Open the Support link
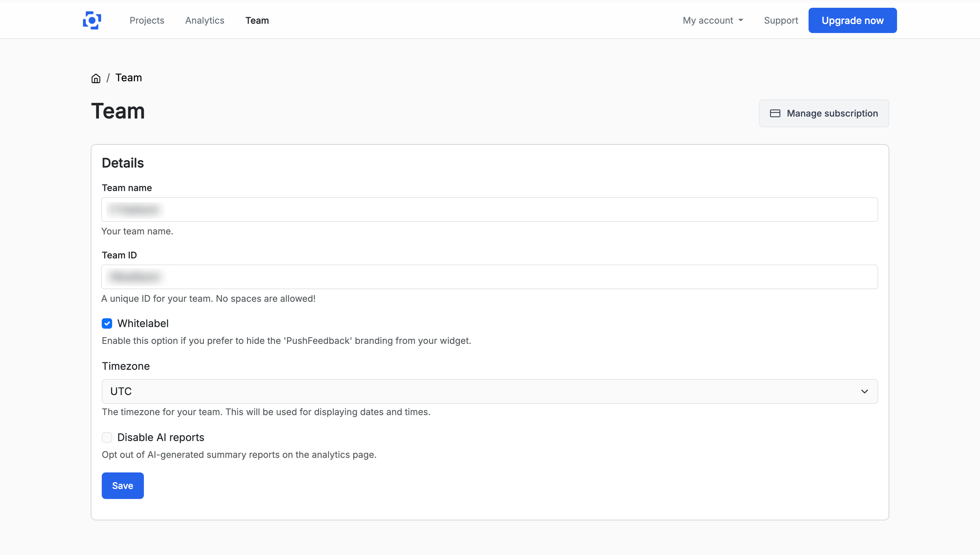980x555 pixels. [x=781, y=20]
